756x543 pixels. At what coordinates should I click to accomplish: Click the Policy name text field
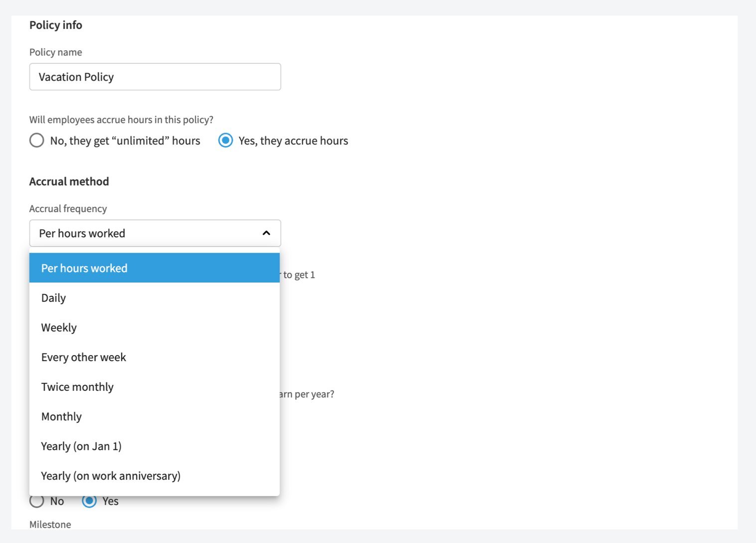[154, 77]
